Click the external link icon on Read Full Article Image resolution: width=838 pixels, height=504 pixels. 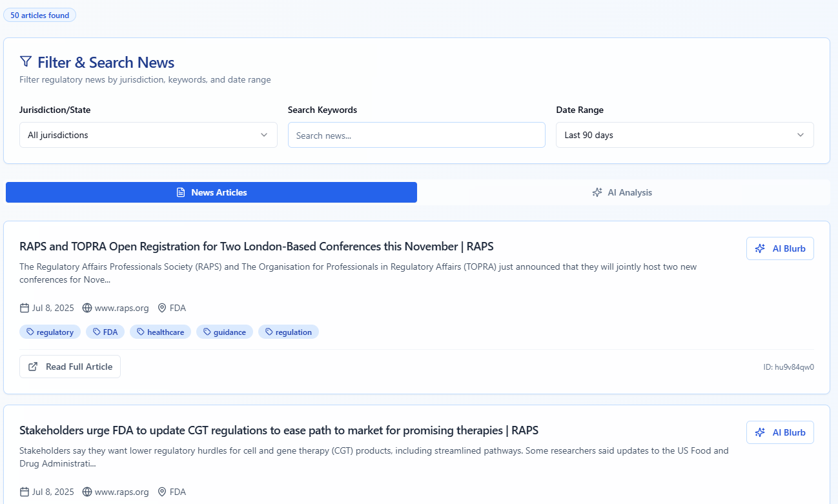33,367
